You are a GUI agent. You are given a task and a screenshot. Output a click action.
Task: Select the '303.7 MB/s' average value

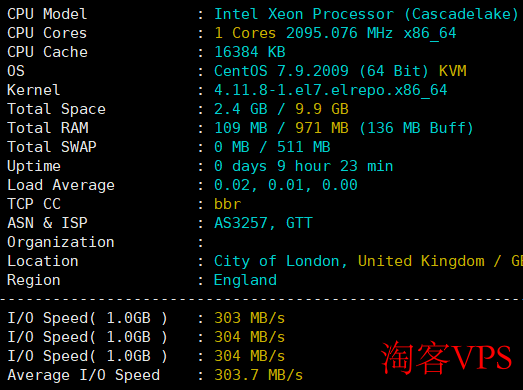(x=258, y=375)
